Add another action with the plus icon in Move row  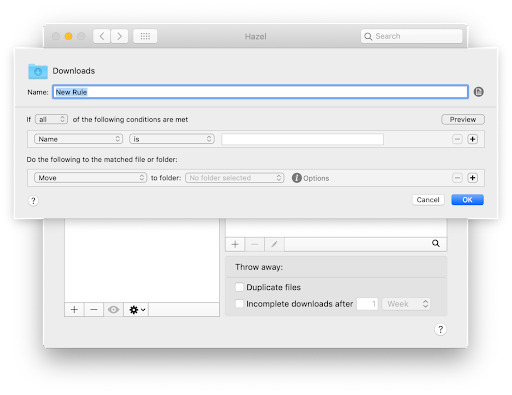472,178
